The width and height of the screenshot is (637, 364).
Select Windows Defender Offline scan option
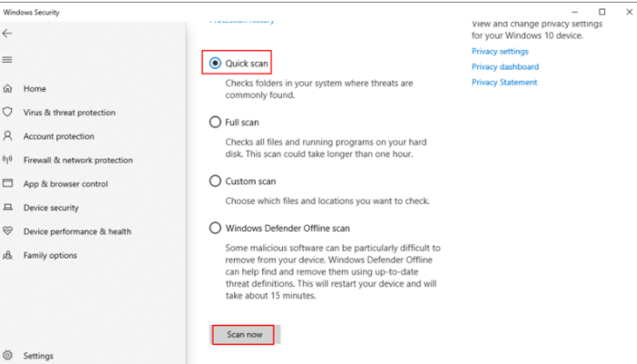215,227
